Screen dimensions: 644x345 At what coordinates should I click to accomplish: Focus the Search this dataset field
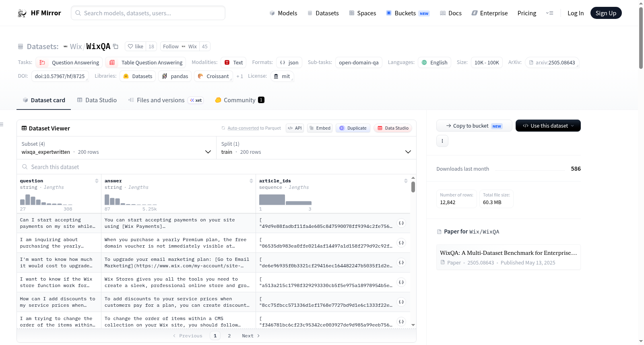217,167
